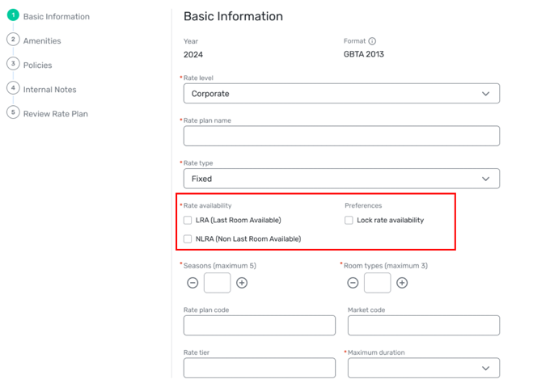Screen dimensions: 533x392
Task: Decrease the Seasons count with minus
Action: (x=192, y=283)
